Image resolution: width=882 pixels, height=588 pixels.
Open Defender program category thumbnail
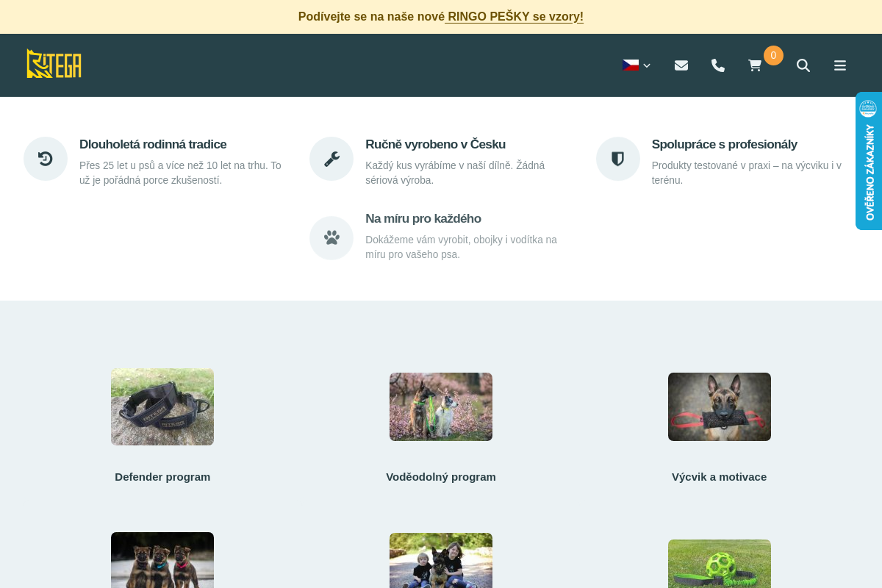(x=162, y=406)
